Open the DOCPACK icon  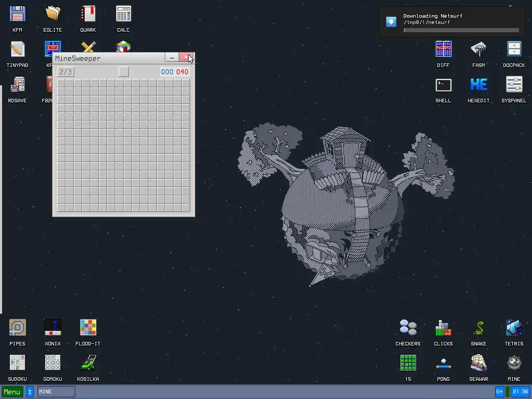click(x=514, y=49)
